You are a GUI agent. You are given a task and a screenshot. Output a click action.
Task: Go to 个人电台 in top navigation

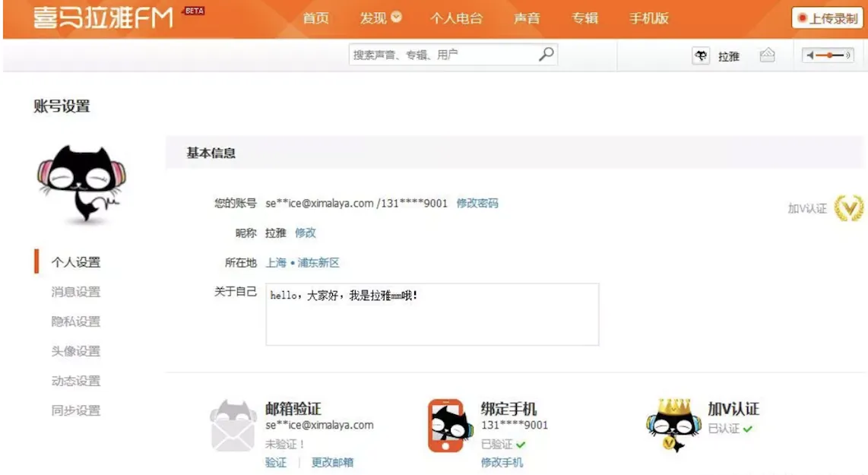tap(456, 18)
